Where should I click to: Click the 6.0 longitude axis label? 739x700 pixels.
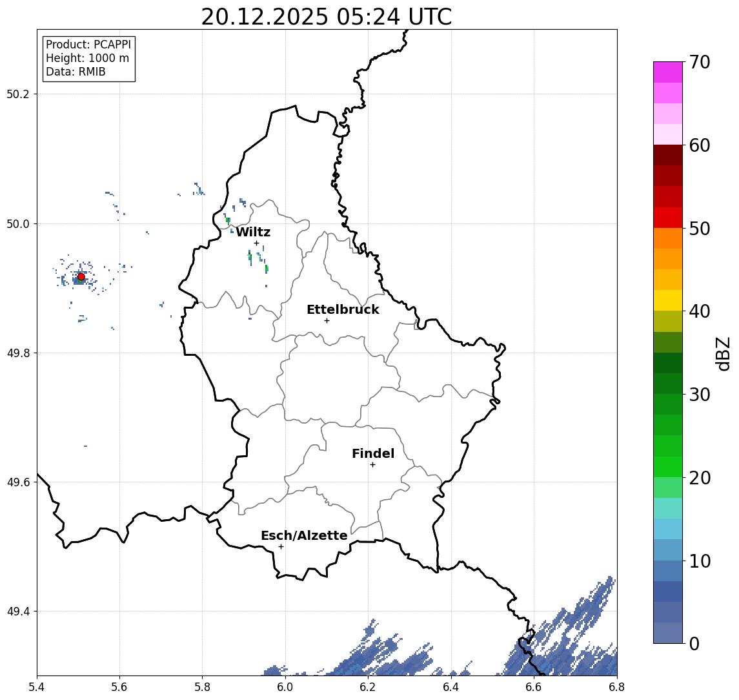click(285, 687)
